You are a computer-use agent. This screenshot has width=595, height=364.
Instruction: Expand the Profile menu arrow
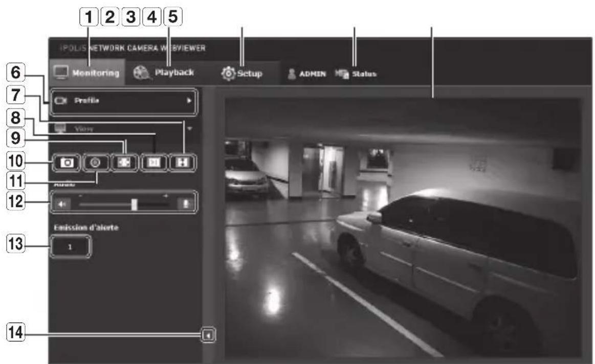coord(189,101)
